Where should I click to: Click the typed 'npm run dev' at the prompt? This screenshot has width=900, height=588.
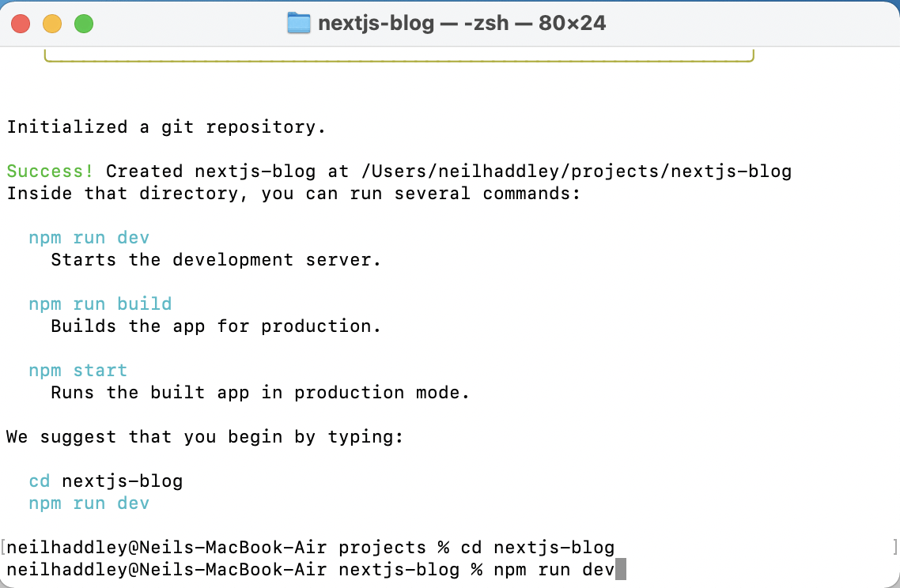(x=554, y=569)
